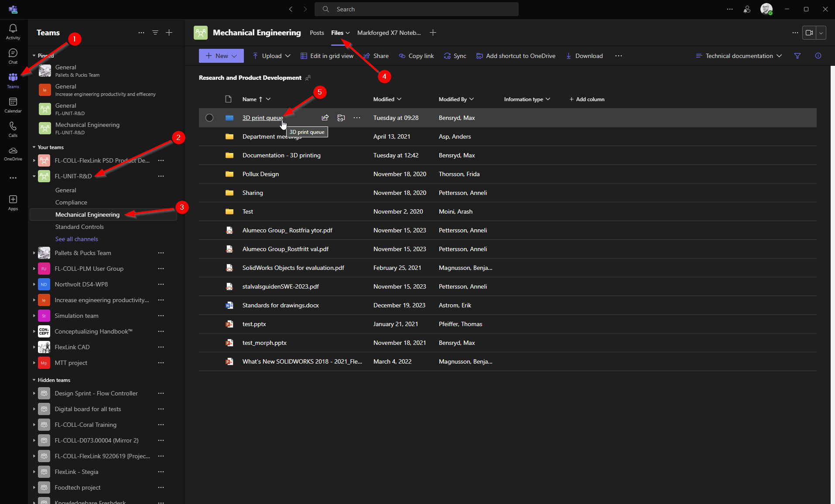The width and height of the screenshot is (835, 504).
Task: Click See all channels link
Action: [x=77, y=239]
